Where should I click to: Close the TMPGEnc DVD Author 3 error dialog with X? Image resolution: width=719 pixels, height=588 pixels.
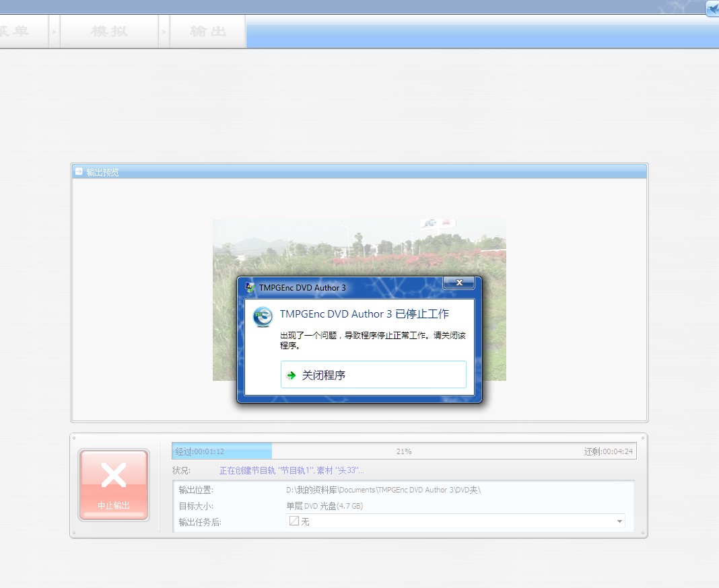coord(459,283)
